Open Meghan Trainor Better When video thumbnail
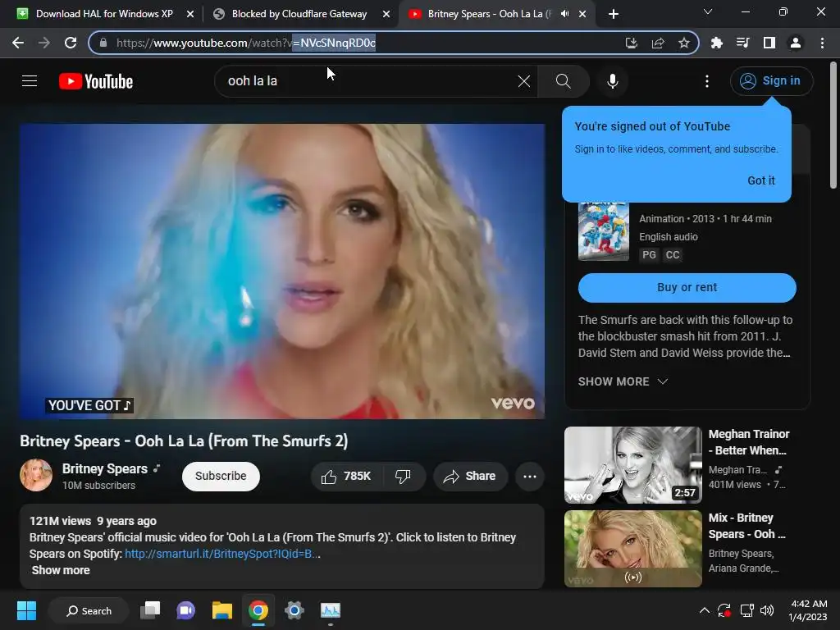This screenshot has width=840, height=630. 633,465
